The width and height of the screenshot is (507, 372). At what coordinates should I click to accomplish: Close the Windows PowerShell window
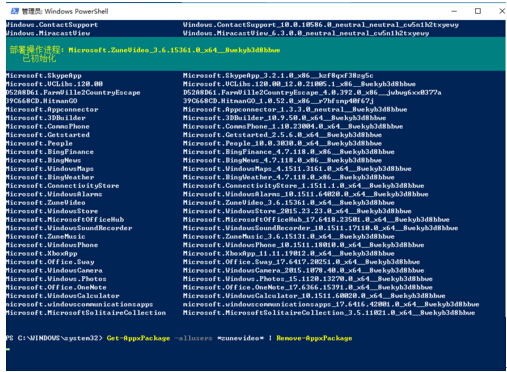[502, 11]
